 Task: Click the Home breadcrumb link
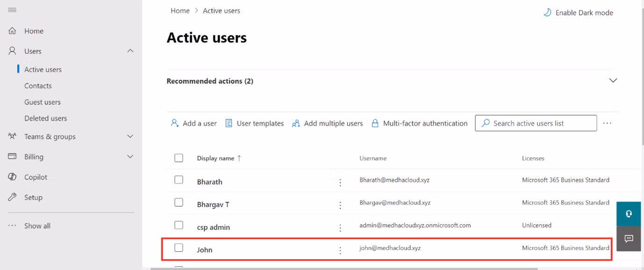(180, 11)
